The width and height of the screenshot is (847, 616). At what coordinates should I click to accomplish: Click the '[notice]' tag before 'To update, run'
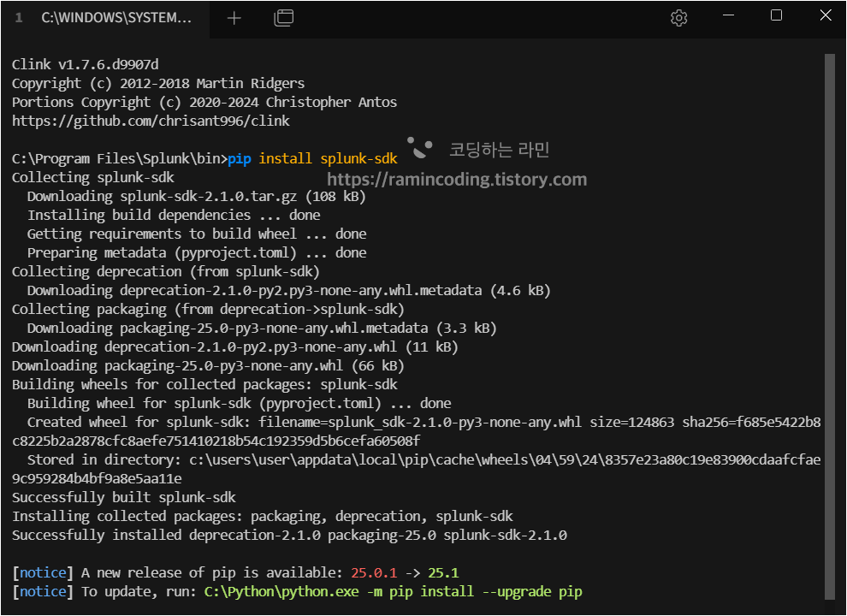tap(43, 592)
